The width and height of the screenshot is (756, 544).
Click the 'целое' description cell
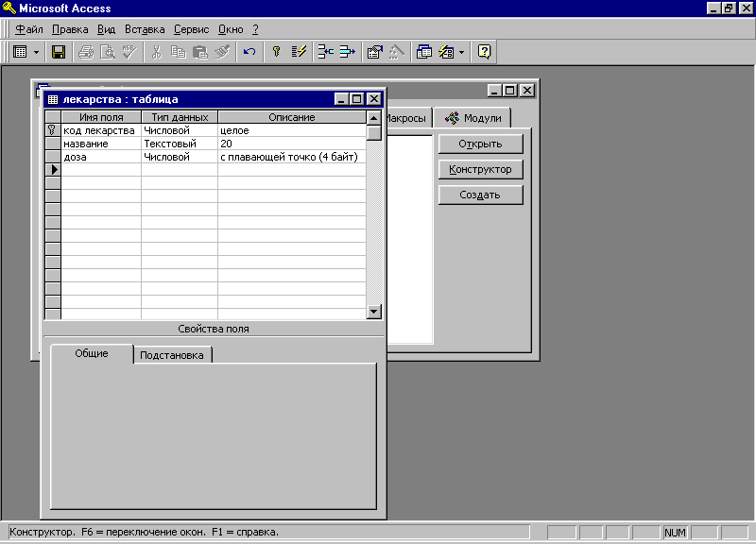(292, 130)
